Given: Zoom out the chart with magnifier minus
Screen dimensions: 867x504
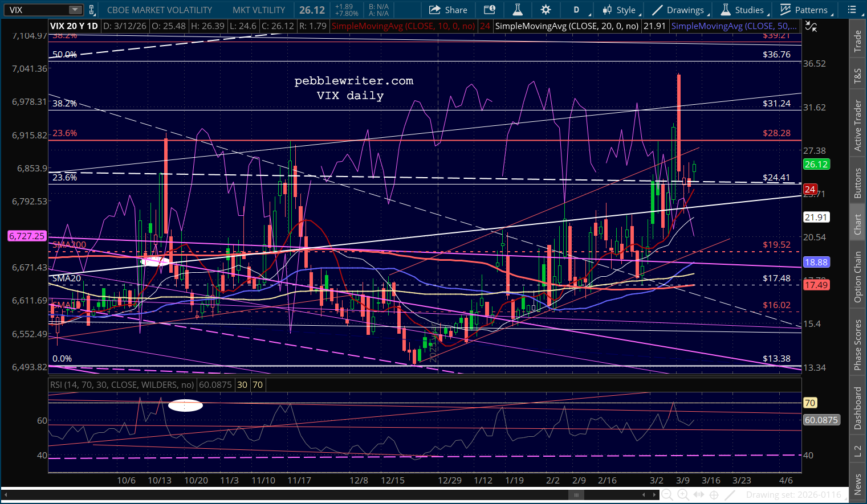Looking at the screenshot, I should pos(666,495).
